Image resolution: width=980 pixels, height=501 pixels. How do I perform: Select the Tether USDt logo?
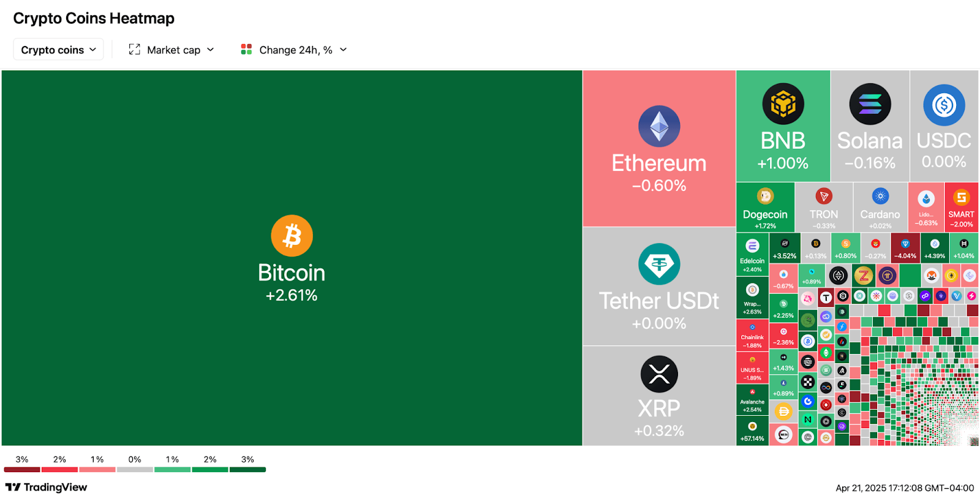point(659,264)
